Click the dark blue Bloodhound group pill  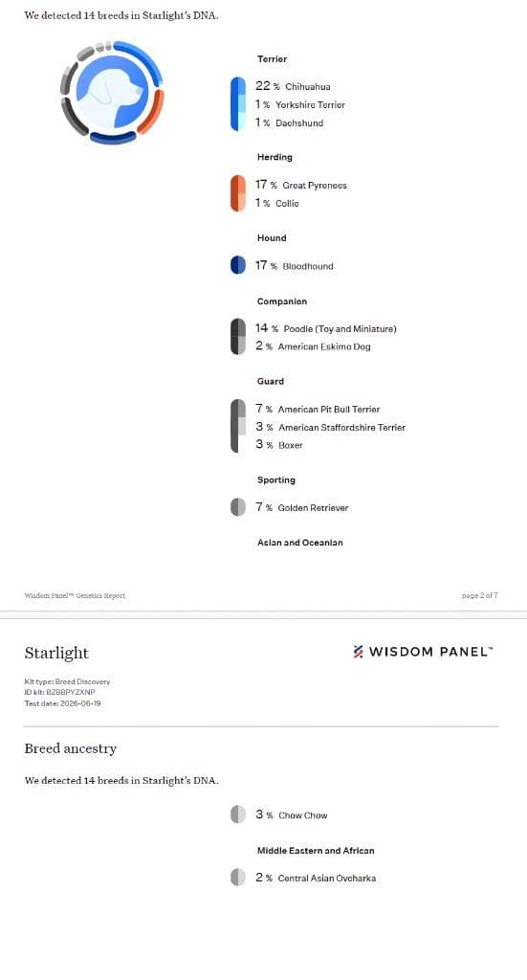coord(238,265)
